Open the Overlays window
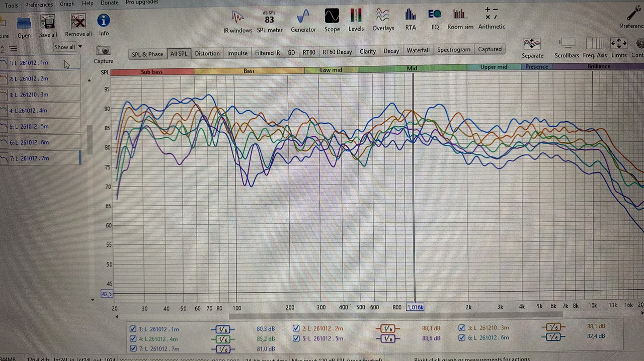This screenshot has height=361, width=644. (383, 16)
